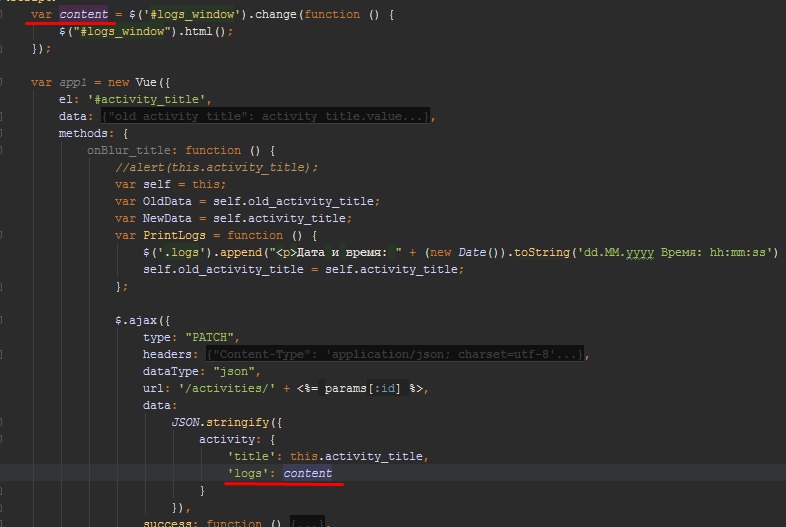Place cursor on the NewData variable
The image size is (786, 527).
tap(167, 218)
